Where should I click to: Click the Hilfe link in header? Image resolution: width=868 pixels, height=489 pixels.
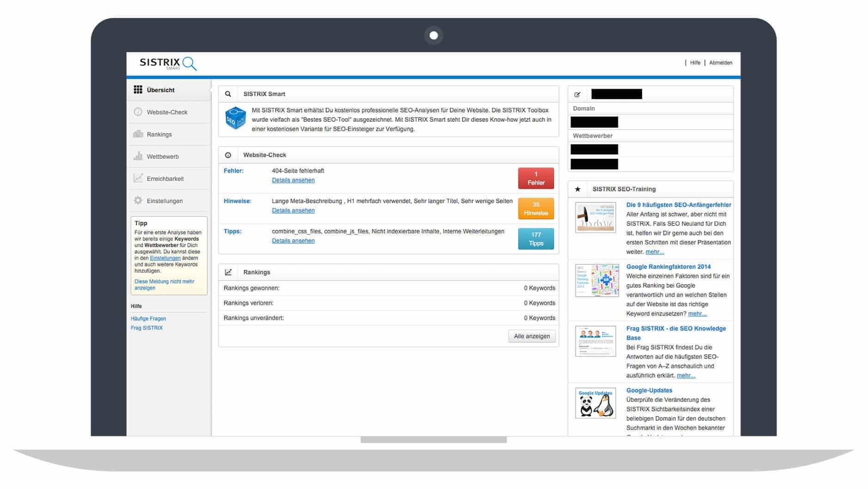695,63
